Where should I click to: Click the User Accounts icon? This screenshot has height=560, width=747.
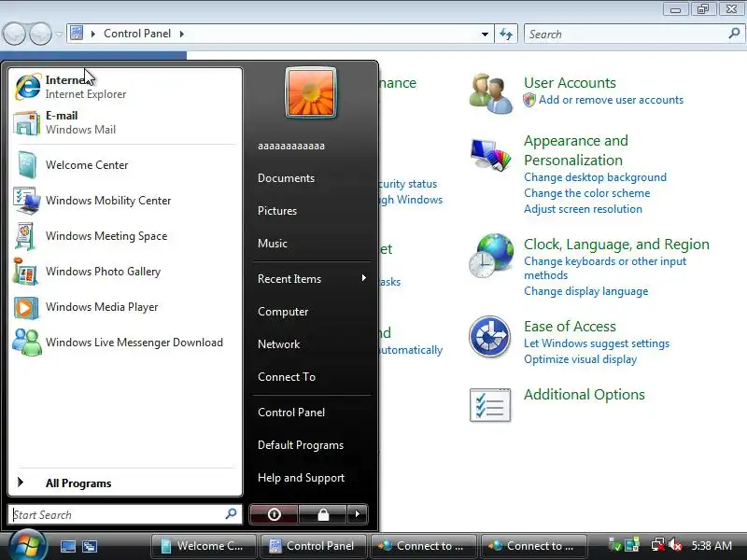pos(491,93)
